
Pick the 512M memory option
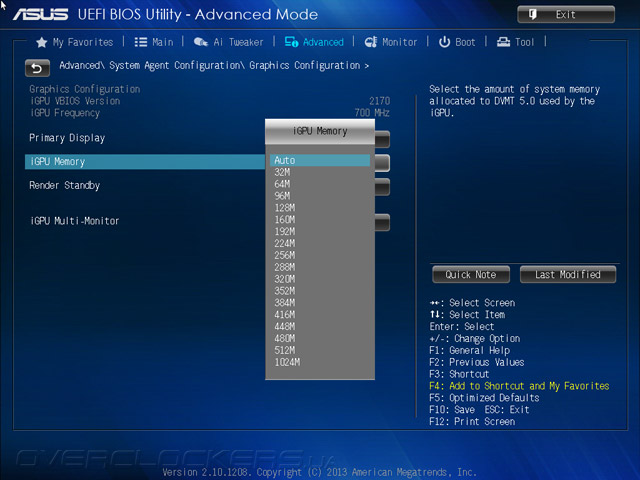(284, 350)
